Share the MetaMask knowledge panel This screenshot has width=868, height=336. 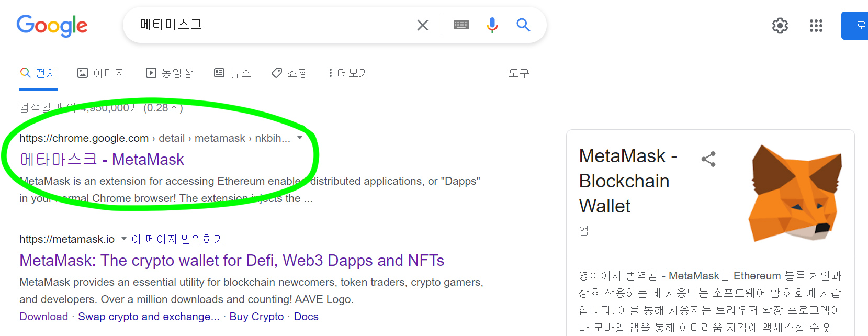(708, 159)
